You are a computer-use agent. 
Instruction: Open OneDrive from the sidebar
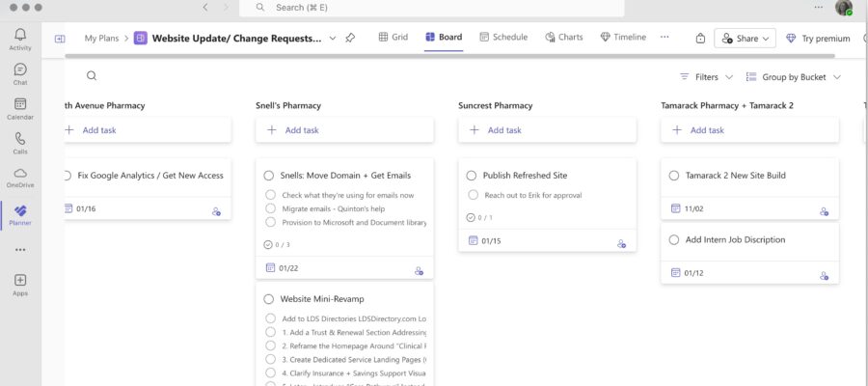coord(20,178)
